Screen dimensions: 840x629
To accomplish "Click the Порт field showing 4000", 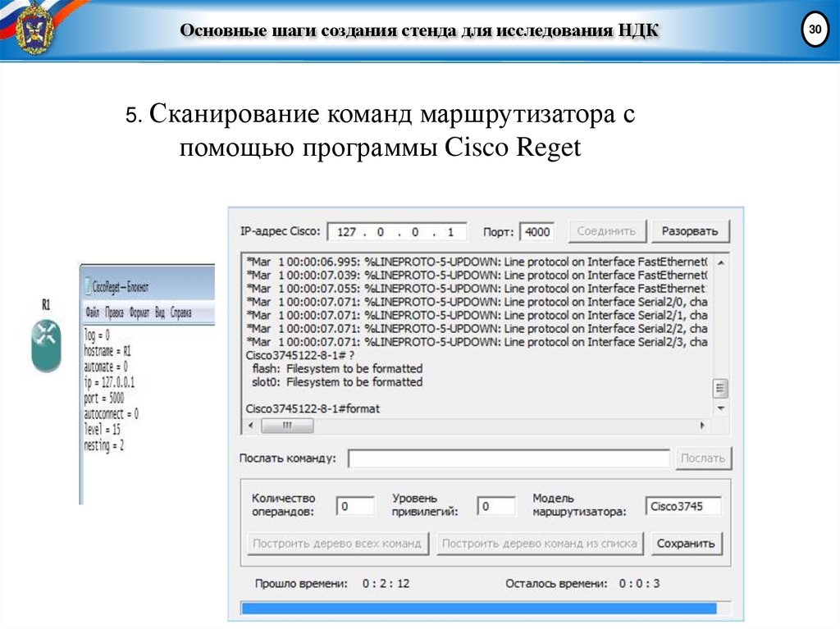I will (x=538, y=231).
